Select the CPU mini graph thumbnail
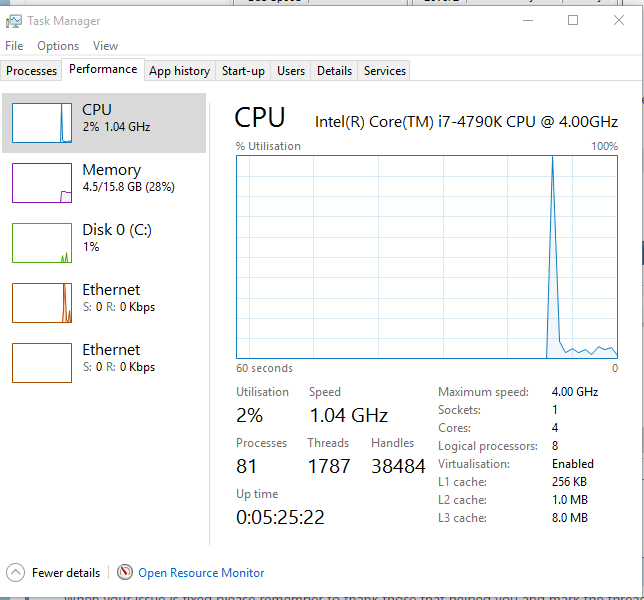 tap(42, 123)
